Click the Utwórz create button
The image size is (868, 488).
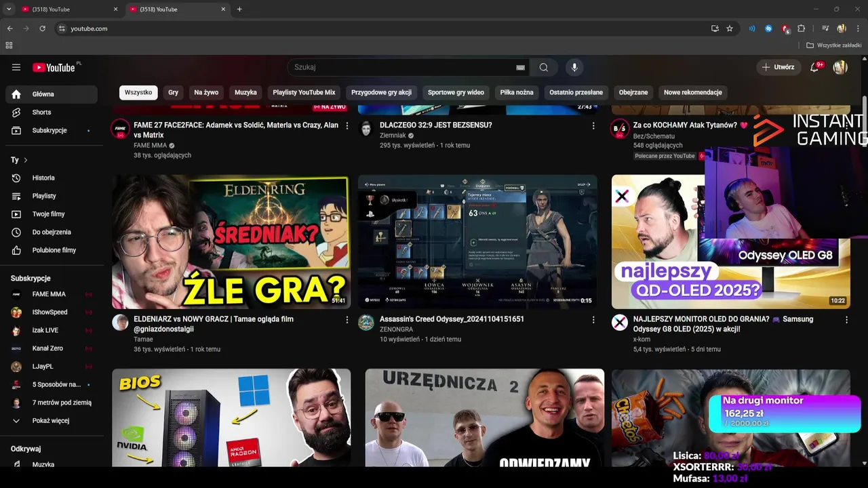coord(778,67)
